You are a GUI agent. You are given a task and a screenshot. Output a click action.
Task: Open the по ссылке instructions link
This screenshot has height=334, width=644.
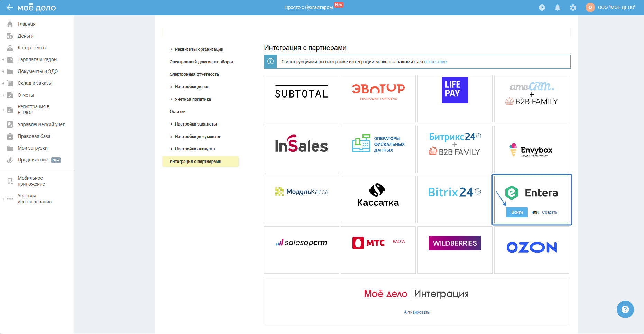click(435, 62)
